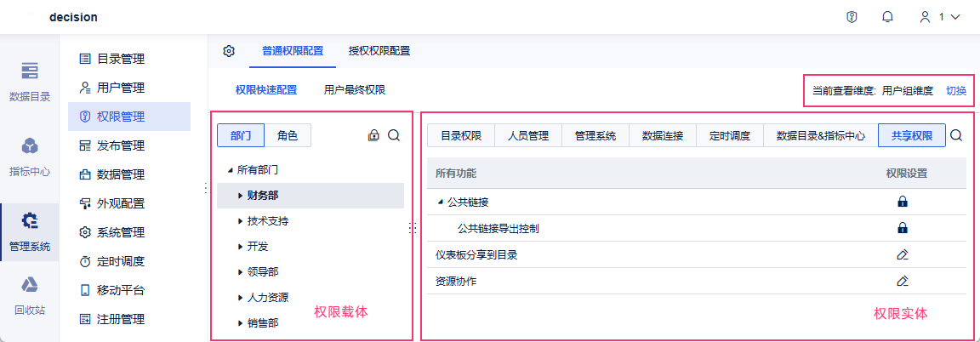Expand the 技术支持 department node
This screenshot has height=342, width=980.
coord(241,221)
